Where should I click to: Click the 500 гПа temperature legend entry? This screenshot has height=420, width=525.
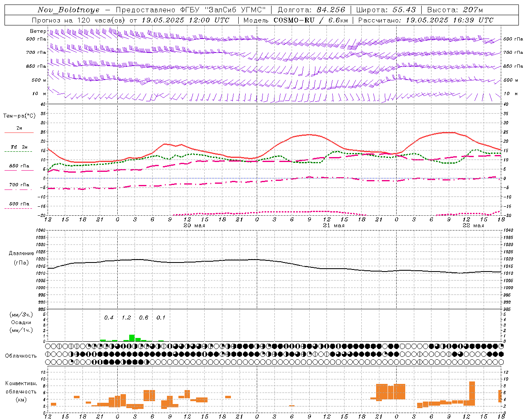19,204
